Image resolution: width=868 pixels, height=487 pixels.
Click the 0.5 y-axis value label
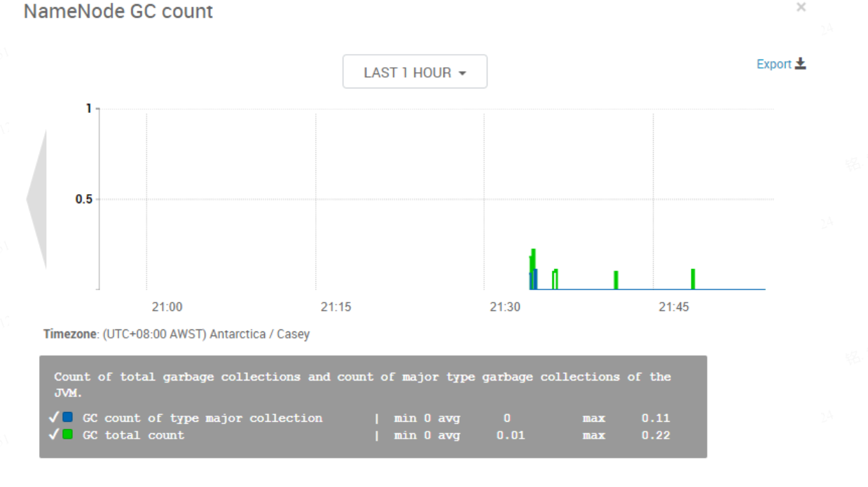click(84, 199)
